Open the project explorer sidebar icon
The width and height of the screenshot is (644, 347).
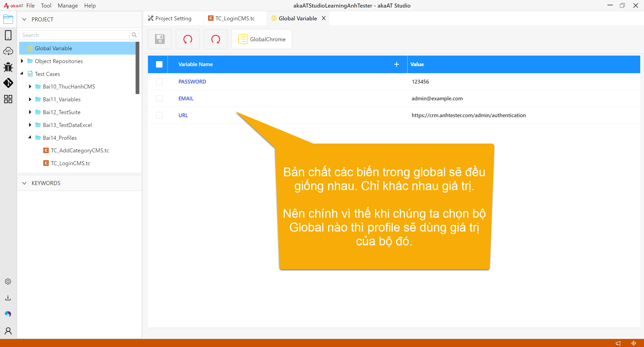8,19
